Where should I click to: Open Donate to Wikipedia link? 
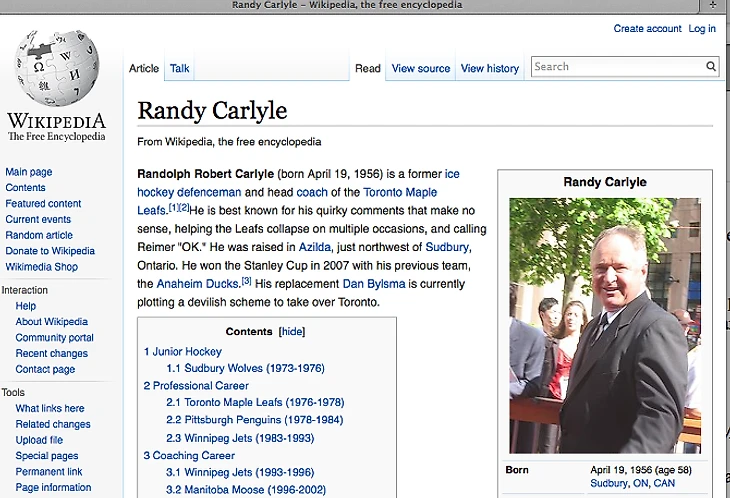(50, 251)
